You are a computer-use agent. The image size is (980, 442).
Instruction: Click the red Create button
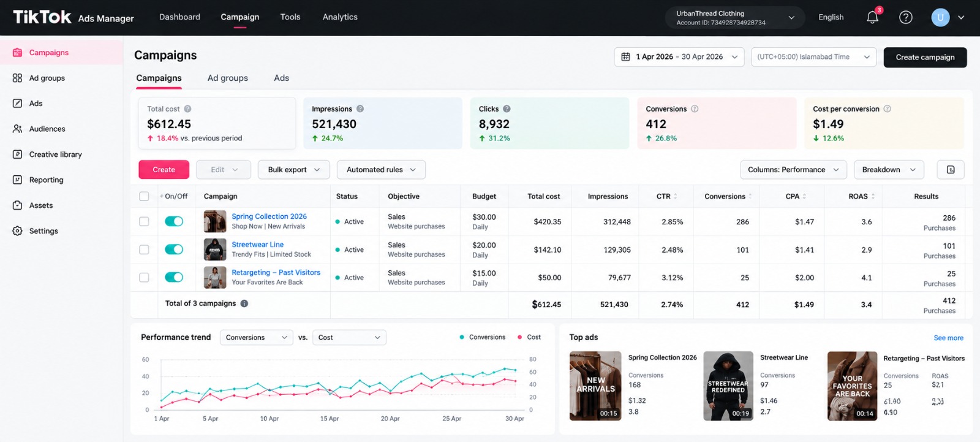pyautogui.click(x=164, y=170)
